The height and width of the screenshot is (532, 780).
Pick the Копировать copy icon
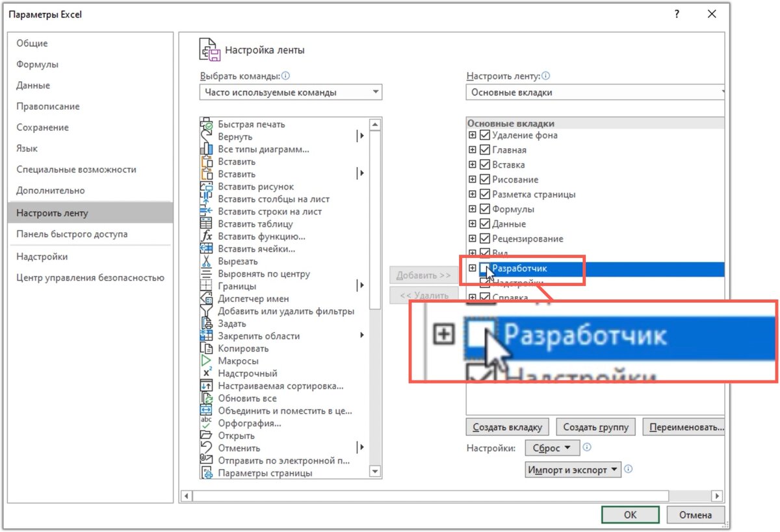coord(207,349)
